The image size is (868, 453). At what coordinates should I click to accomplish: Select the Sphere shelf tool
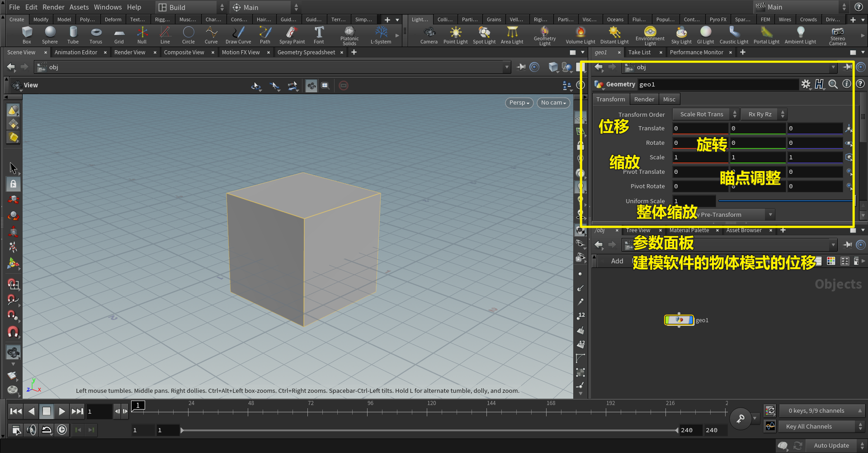(x=50, y=35)
